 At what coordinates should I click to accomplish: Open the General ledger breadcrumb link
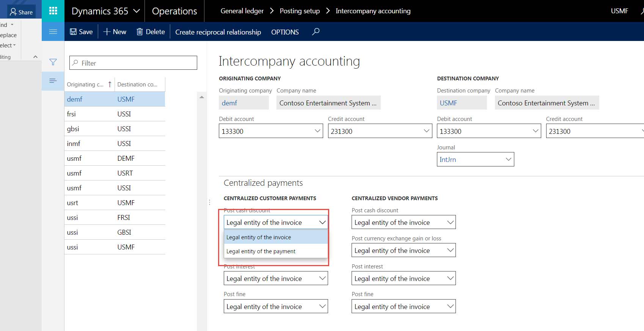[242, 11]
